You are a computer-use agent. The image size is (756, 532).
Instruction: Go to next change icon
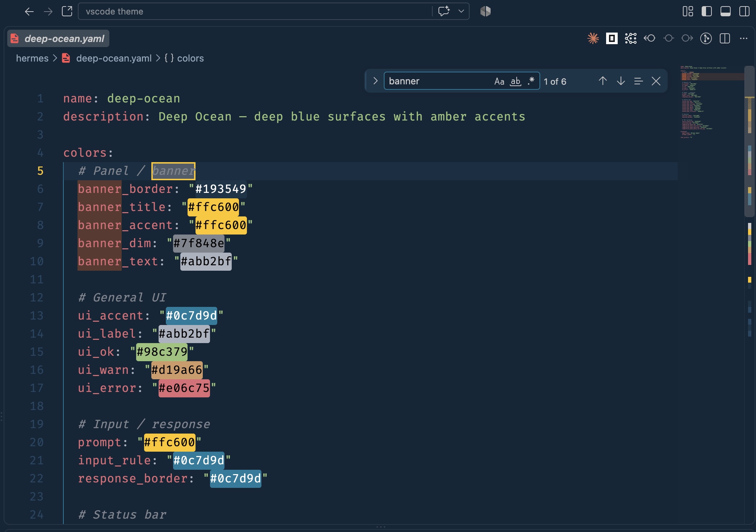pos(687,38)
